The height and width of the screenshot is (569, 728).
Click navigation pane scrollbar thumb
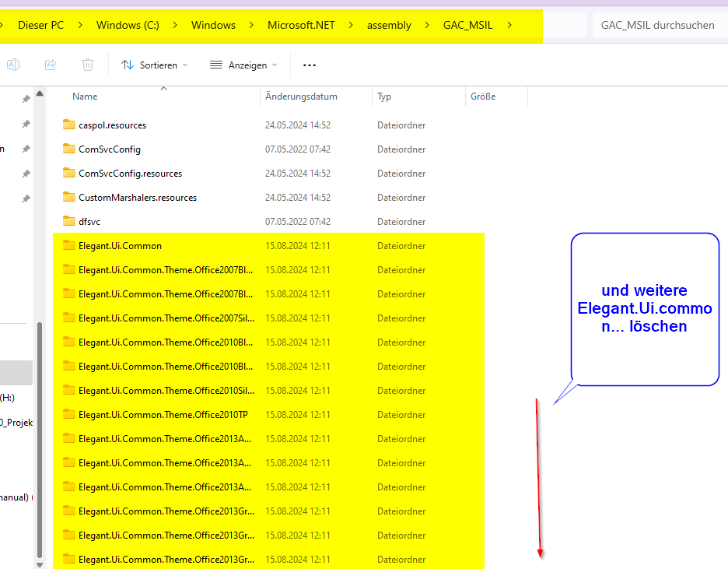tap(40, 440)
